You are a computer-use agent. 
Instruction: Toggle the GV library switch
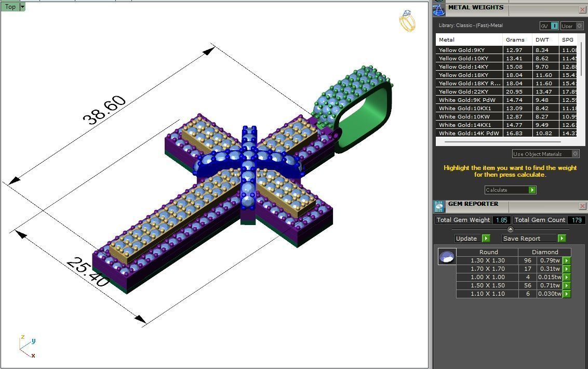550,26
